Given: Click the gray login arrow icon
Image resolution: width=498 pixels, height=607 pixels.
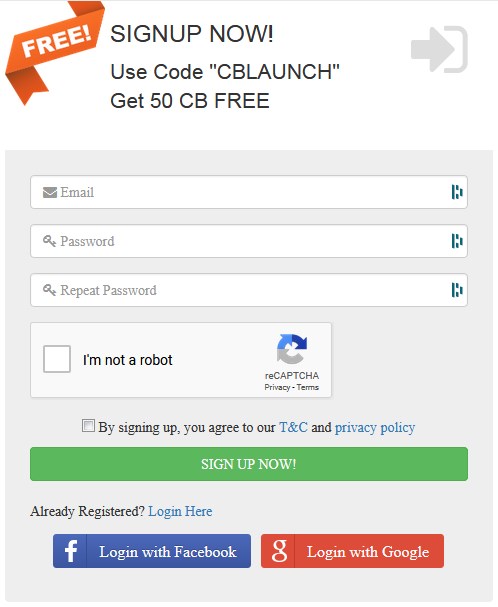Looking at the screenshot, I should pyautogui.click(x=439, y=49).
